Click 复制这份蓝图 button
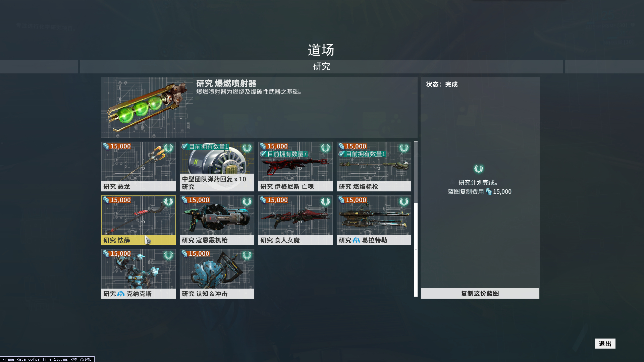The image size is (644, 362). (480, 293)
